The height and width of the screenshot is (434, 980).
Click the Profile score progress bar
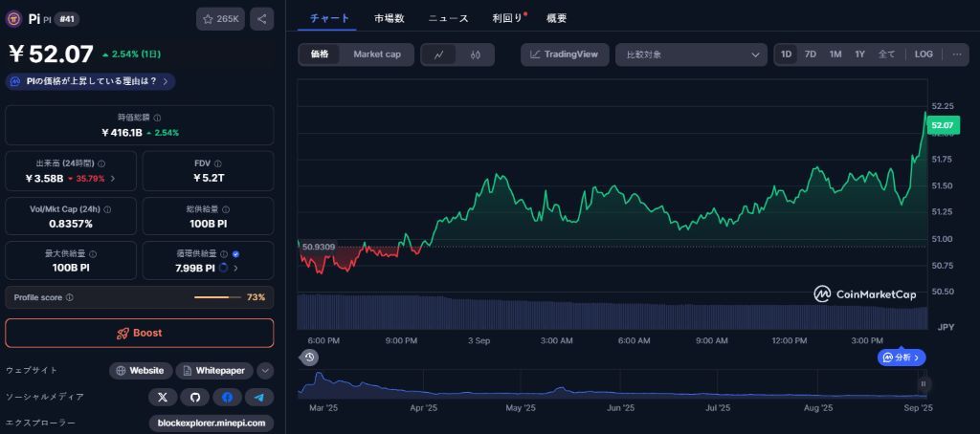coord(217,298)
